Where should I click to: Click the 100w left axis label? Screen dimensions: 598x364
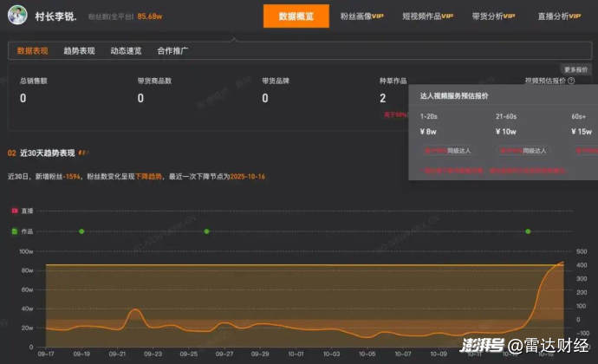point(26,252)
